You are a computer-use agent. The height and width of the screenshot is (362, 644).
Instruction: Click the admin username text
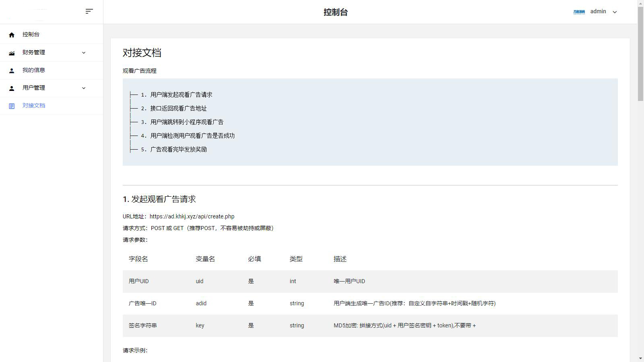[x=598, y=11]
